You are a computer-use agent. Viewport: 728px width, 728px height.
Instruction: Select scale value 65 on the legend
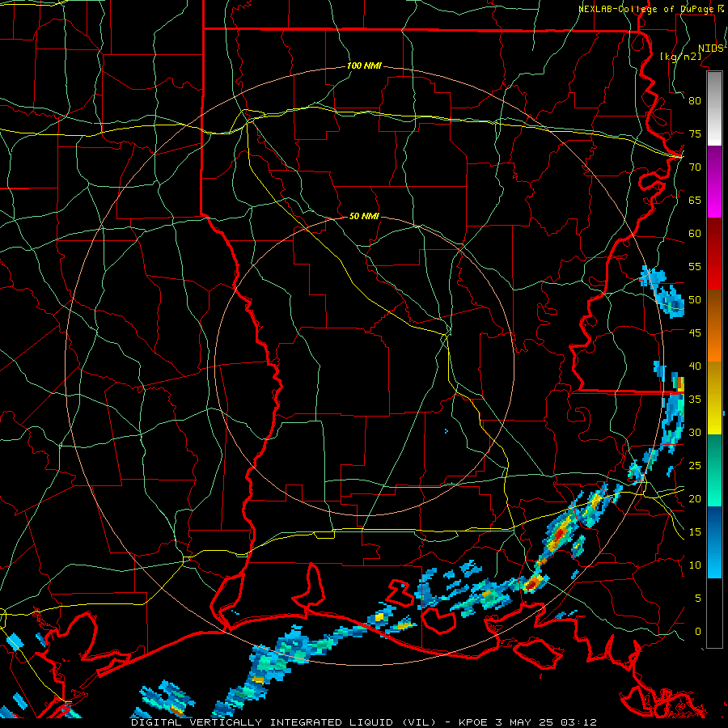coord(695,201)
